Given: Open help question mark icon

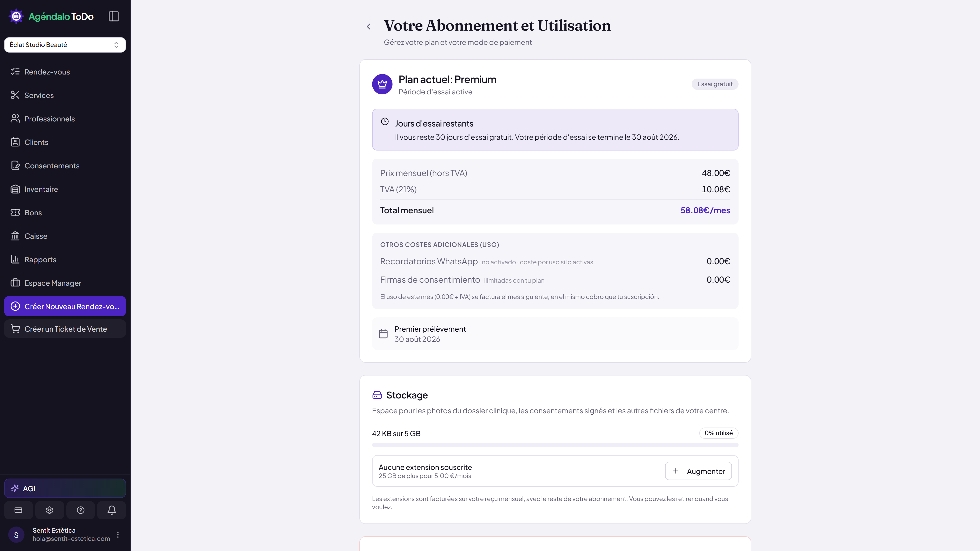Looking at the screenshot, I should pos(81,510).
